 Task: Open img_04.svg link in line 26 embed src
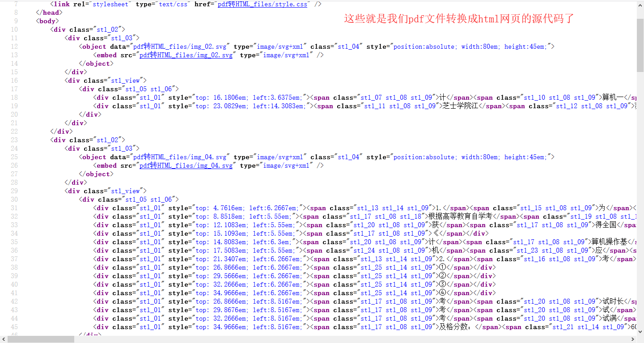[186, 165]
